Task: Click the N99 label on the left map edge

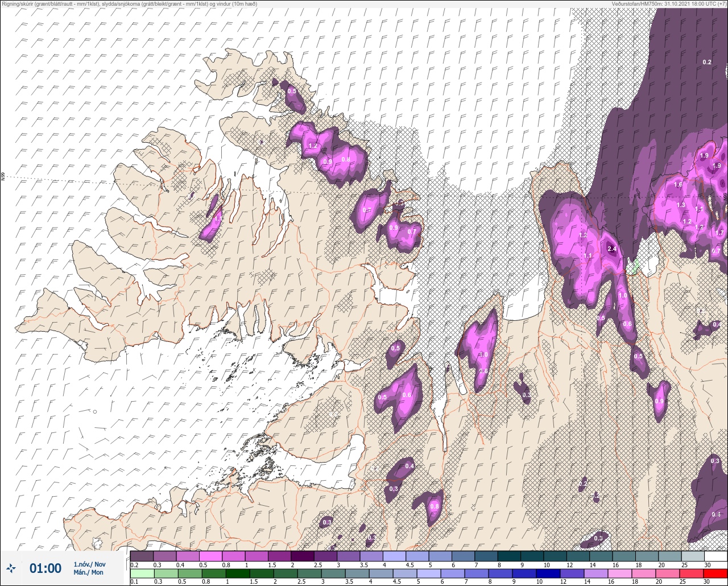Action: click(x=3, y=177)
